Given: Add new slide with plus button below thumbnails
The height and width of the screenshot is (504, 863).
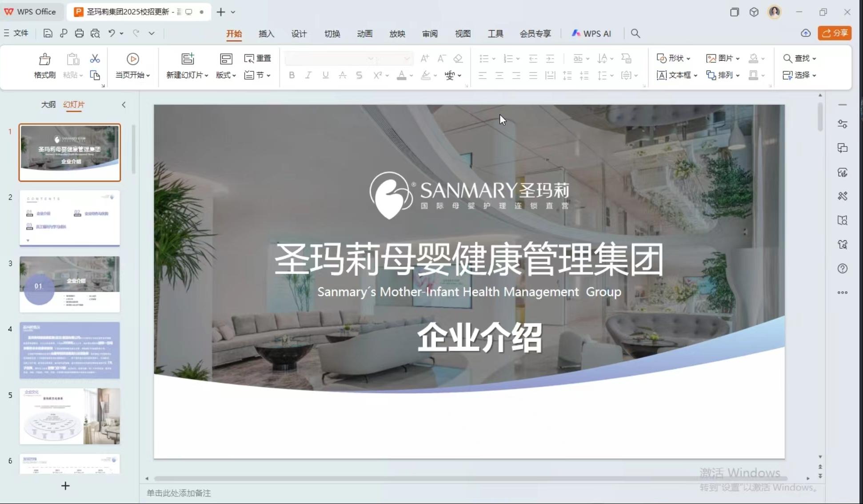Looking at the screenshot, I should click(x=65, y=486).
